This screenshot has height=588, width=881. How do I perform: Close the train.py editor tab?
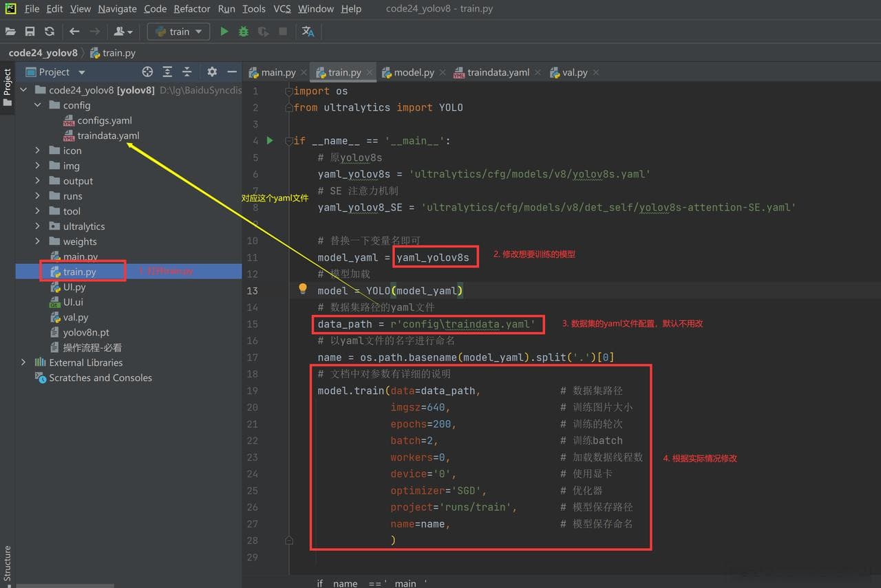370,72
